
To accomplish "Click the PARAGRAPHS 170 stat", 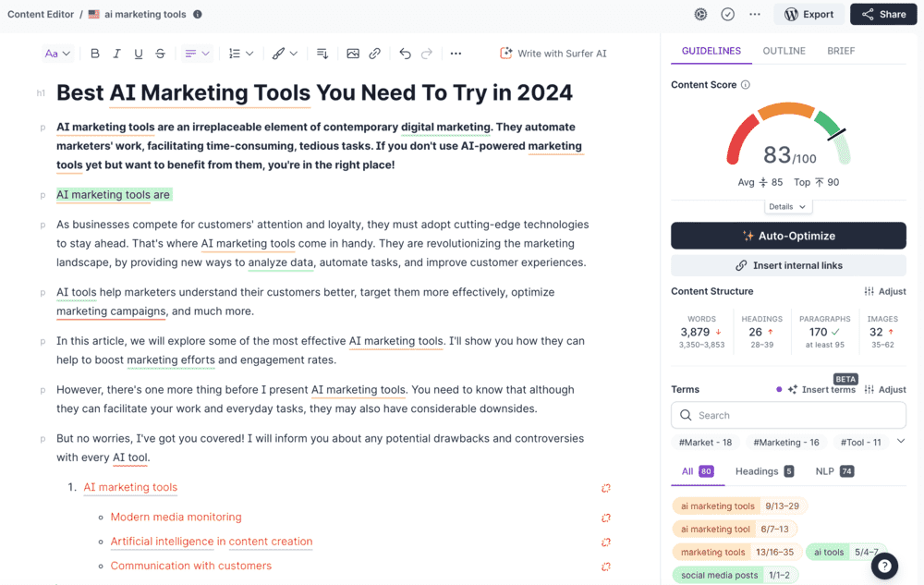I will (825, 332).
